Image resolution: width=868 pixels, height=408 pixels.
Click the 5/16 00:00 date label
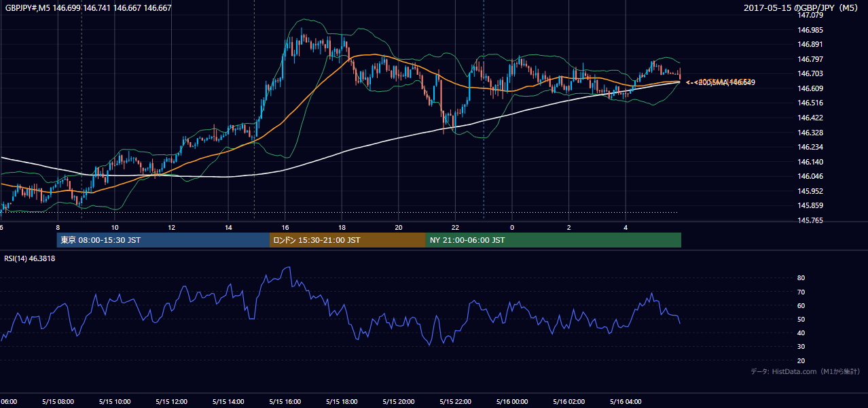(511, 402)
